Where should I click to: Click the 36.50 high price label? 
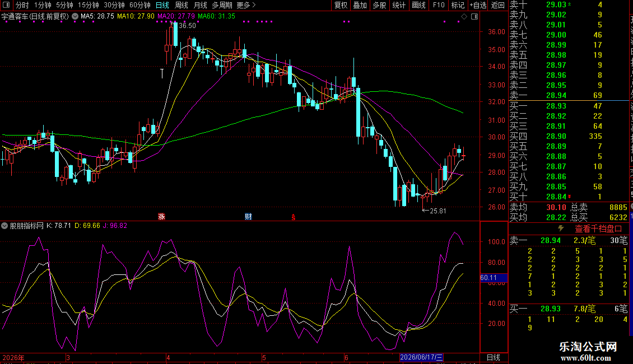(187, 26)
